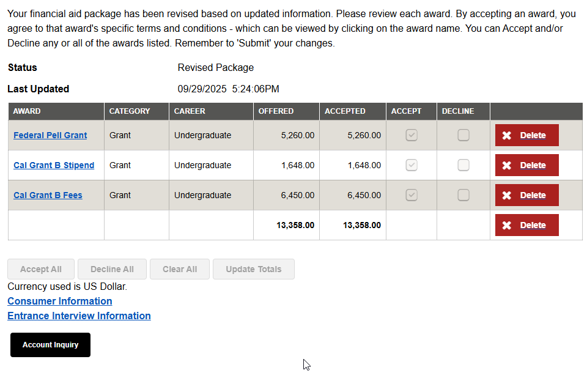Toggle the Accept checkbox for Cal Grant B Stipend

pos(411,165)
